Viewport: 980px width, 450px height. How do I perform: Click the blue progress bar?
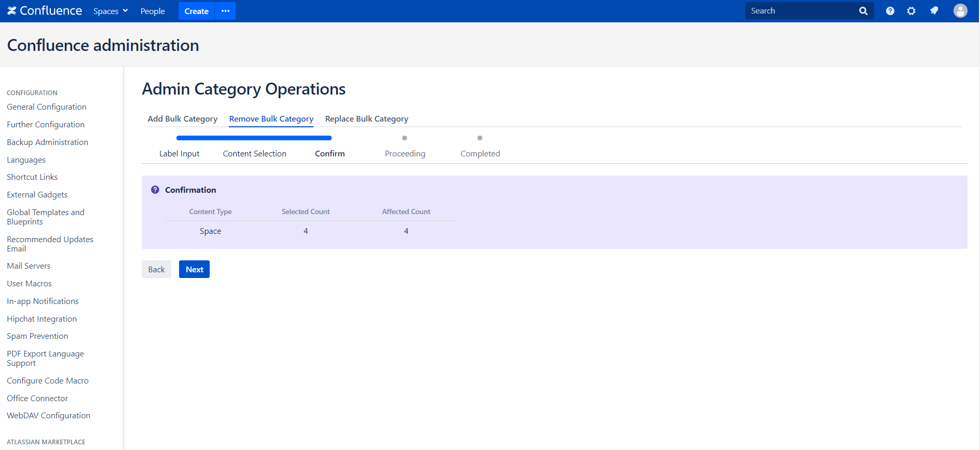click(254, 138)
